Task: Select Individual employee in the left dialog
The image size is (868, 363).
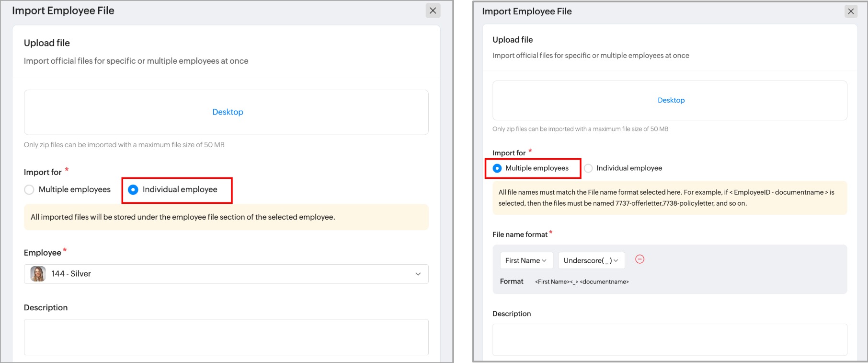Action: (x=133, y=190)
